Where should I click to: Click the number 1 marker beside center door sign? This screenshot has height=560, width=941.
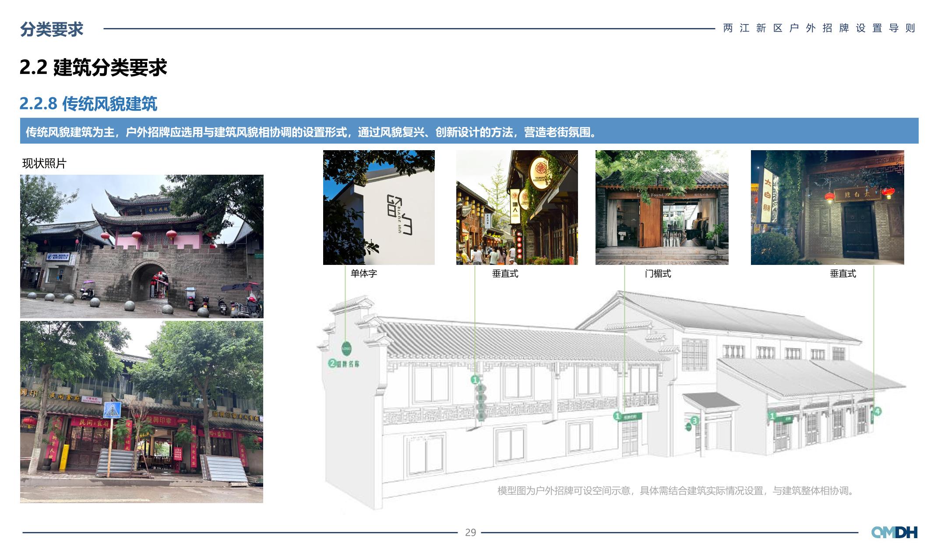(617, 416)
